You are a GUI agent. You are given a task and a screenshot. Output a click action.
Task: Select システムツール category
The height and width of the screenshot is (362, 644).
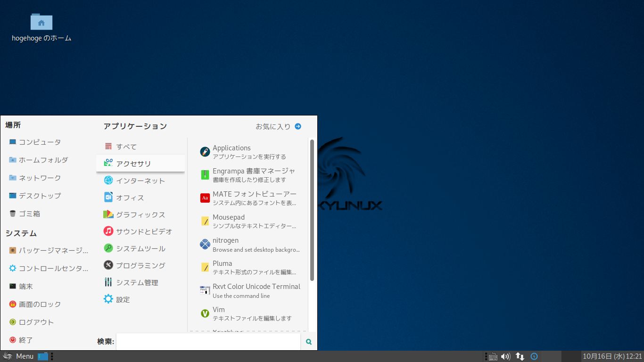(x=140, y=248)
